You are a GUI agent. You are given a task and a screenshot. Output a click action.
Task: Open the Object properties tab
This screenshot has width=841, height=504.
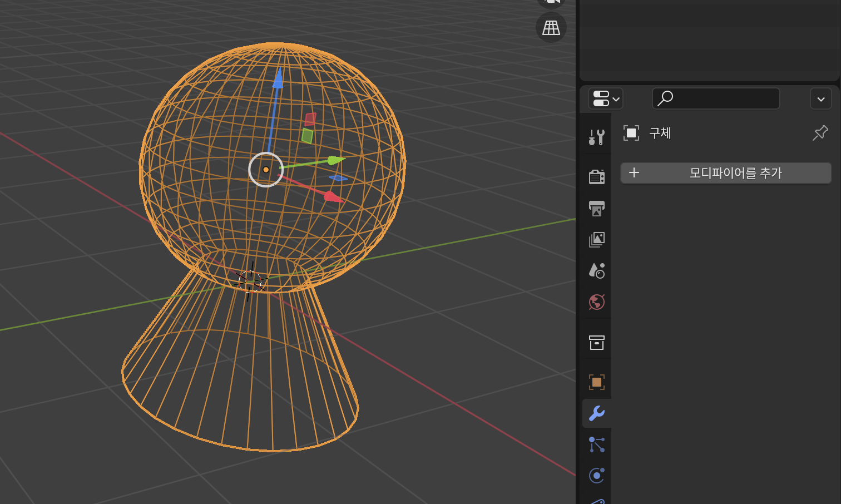[x=597, y=382]
